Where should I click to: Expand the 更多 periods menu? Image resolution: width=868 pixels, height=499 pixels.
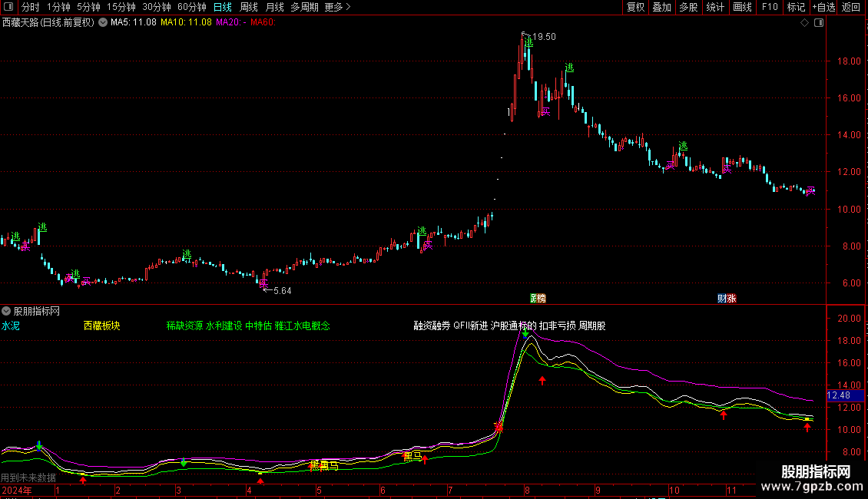click(337, 7)
